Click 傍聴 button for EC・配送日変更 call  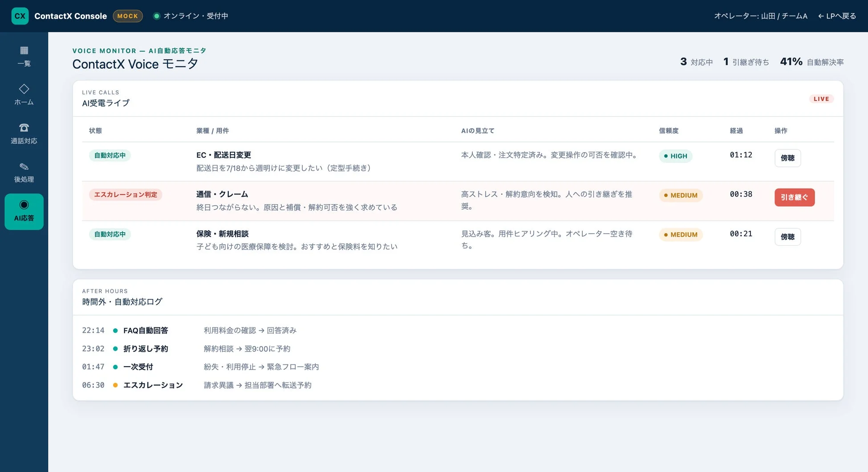pyautogui.click(x=787, y=158)
